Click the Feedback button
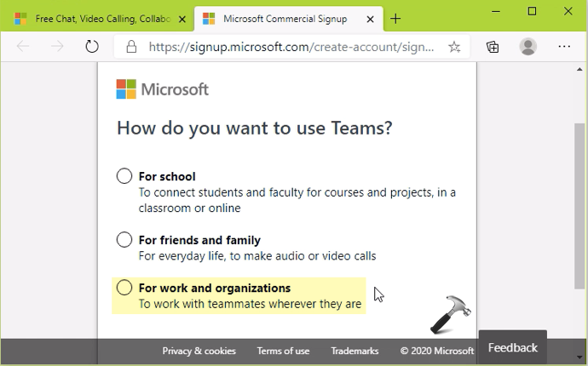The height and width of the screenshot is (366, 588). tap(513, 347)
